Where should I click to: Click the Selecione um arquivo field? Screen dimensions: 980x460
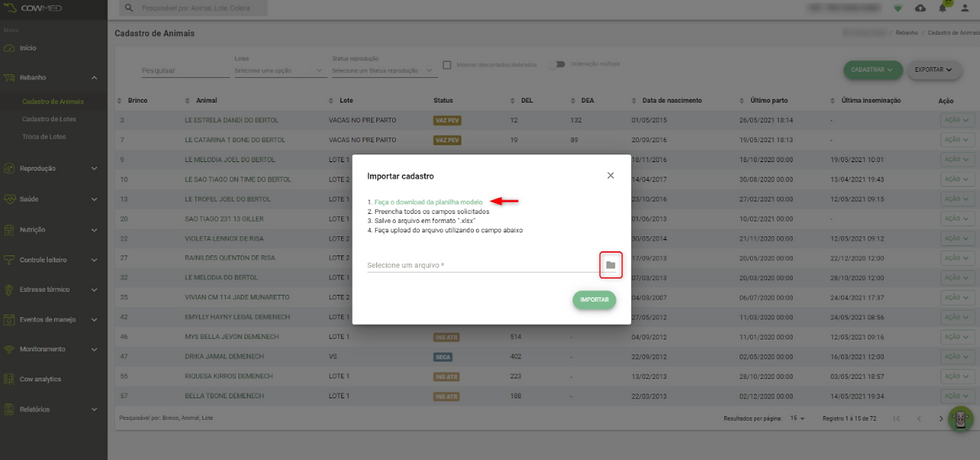point(484,265)
